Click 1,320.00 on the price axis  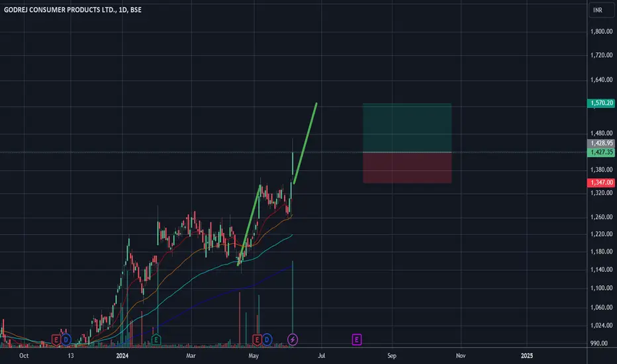[x=601, y=193]
